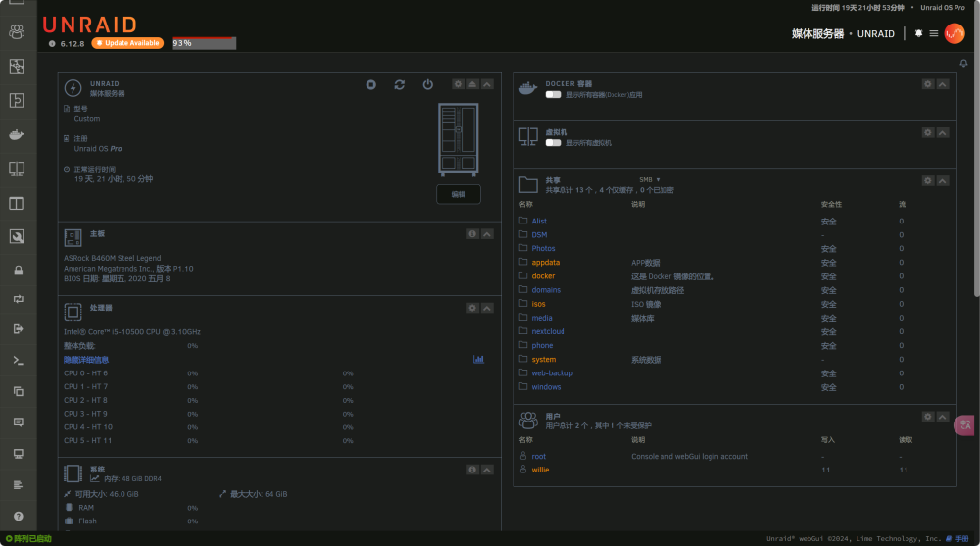Click the 6.12.8 version text

tap(73, 44)
